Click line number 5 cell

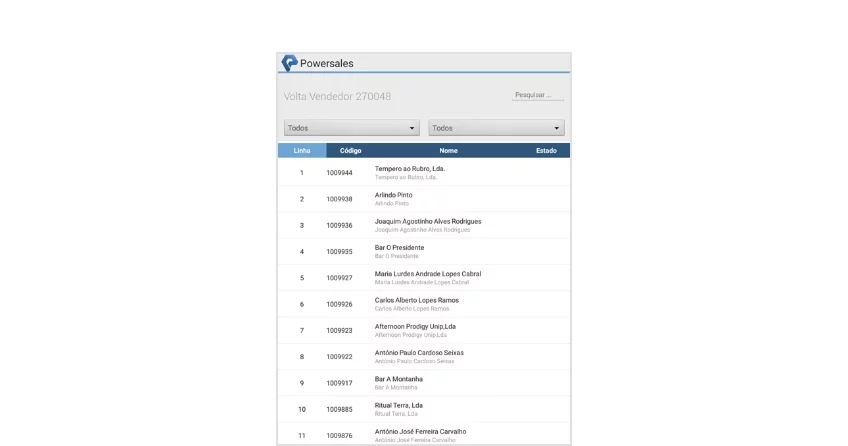coord(302,278)
